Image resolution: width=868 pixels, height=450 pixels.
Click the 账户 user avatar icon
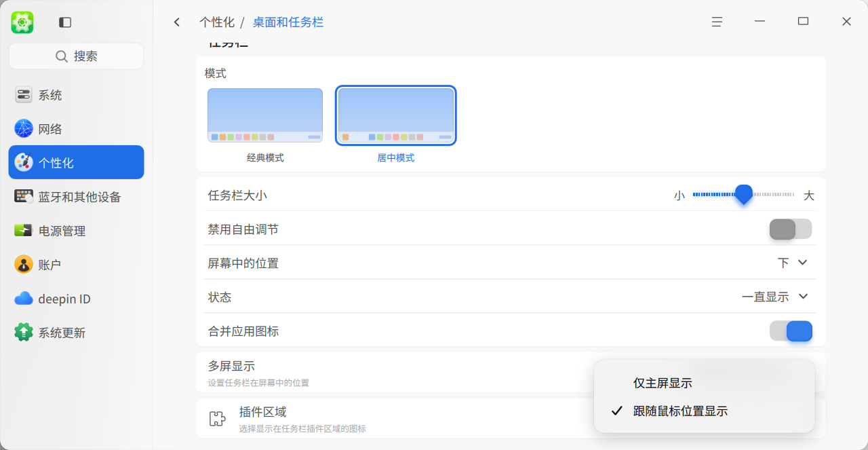click(x=24, y=265)
